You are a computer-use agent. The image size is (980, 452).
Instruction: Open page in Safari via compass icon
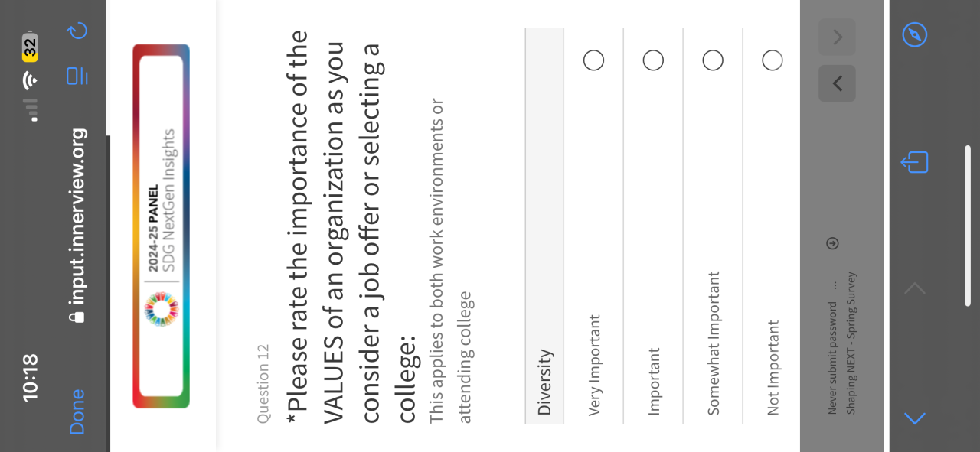[x=915, y=34]
